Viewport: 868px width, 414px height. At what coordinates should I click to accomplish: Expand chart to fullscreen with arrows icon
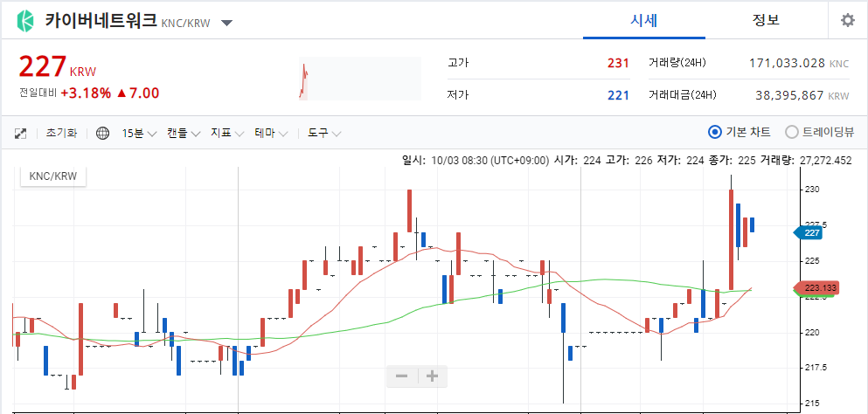[x=20, y=134]
